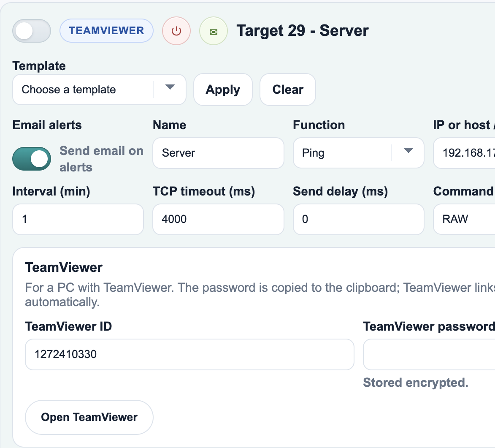Click the Interval (min) input field
This screenshot has width=495, height=448.
coord(78,219)
